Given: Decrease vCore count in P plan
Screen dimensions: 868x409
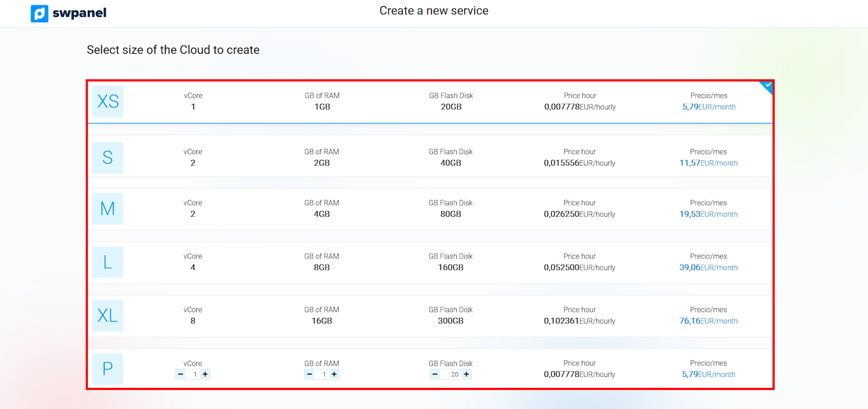Looking at the screenshot, I should tap(181, 374).
